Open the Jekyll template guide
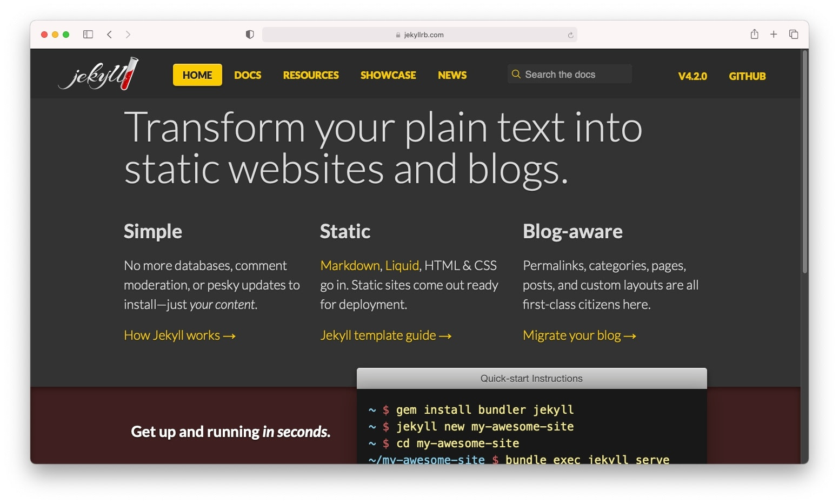 [x=386, y=335]
